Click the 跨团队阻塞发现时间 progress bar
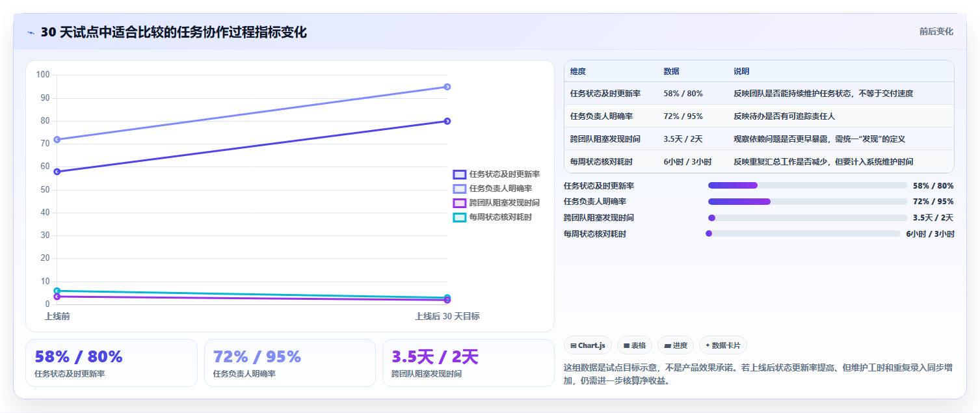The width and height of the screenshot is (980, 413). click(x=808, y=218)
